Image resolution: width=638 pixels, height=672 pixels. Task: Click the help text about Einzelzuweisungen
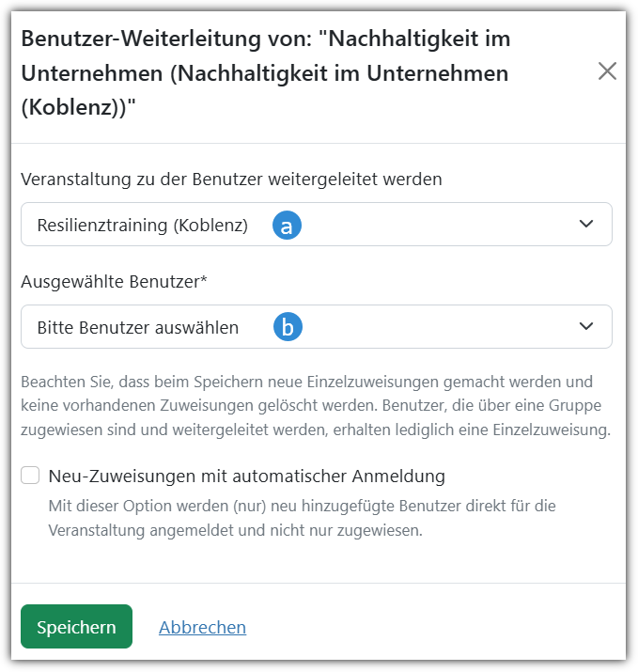pyautogui.click(x=316, y=407)
